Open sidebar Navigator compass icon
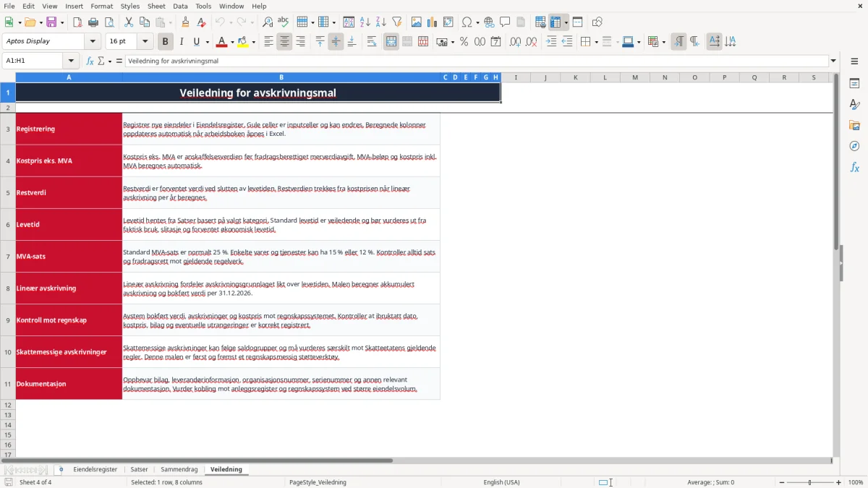 pos(854,147)
